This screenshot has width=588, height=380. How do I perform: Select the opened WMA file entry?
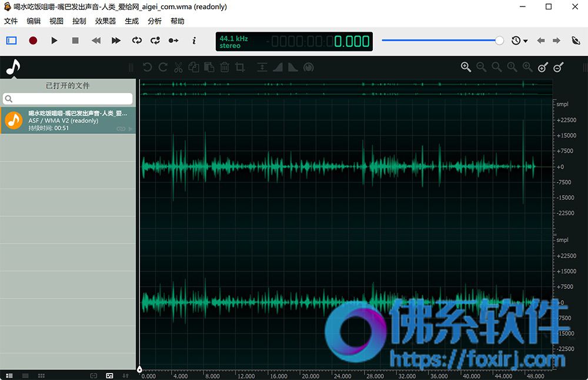[68, 120]
